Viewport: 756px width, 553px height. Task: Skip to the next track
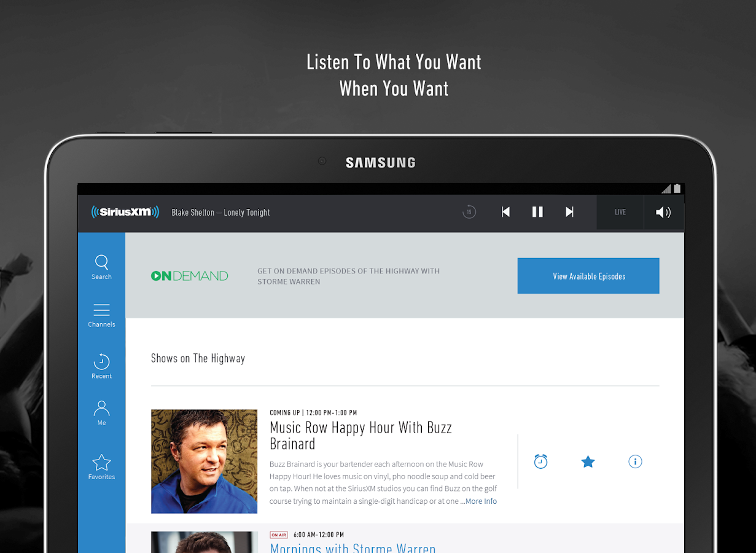tap(569, 212)
